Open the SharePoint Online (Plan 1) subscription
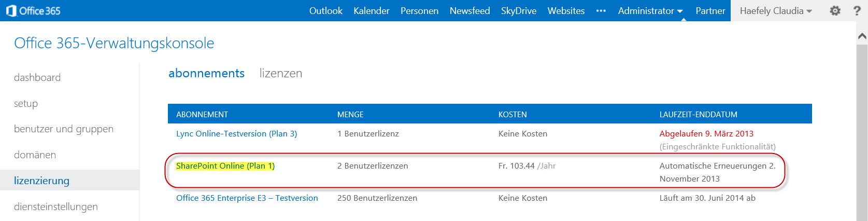The height and width of the screenshot is (221, 868). coord(225,166)
